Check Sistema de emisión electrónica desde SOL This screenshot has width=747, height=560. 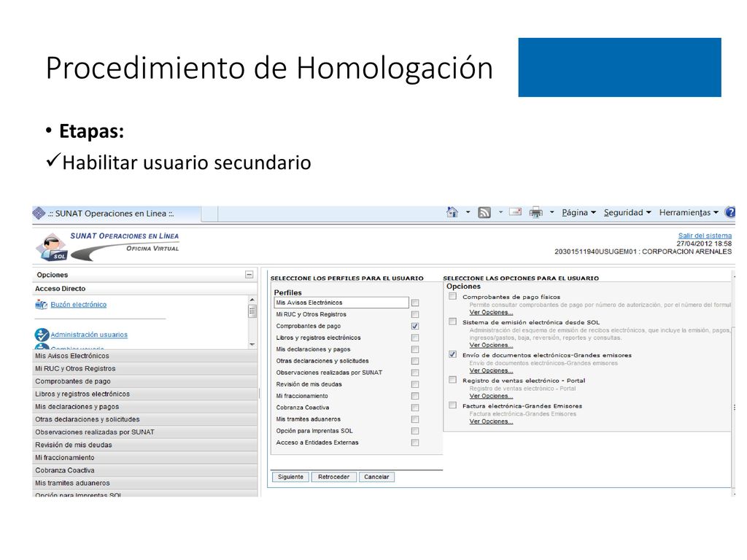[x=452, y=322]
